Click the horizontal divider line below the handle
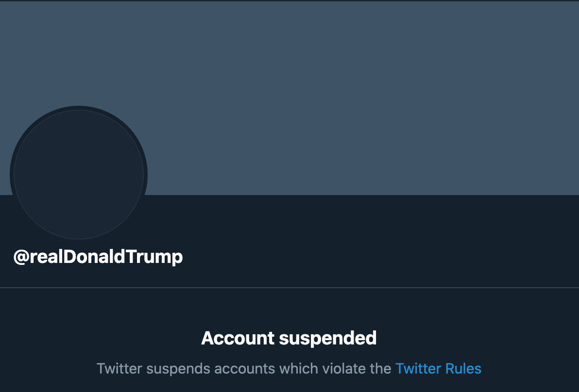 (x=289, y=288)
